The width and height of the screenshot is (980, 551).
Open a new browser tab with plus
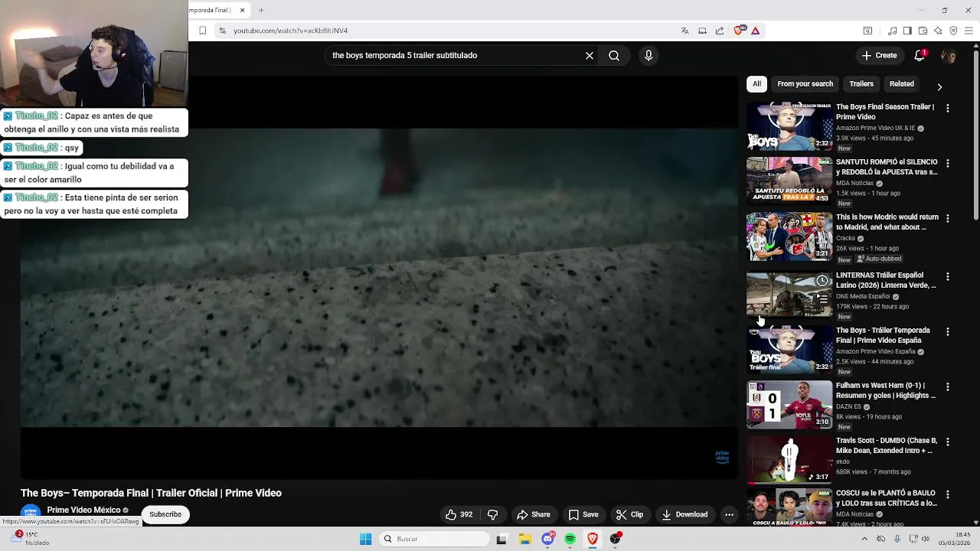coord(261,10)
